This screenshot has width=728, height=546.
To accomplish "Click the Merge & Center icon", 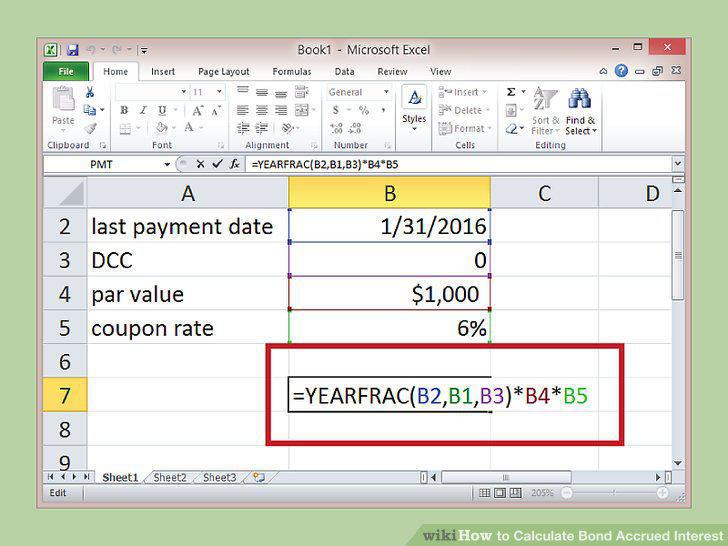I will 302,110.
